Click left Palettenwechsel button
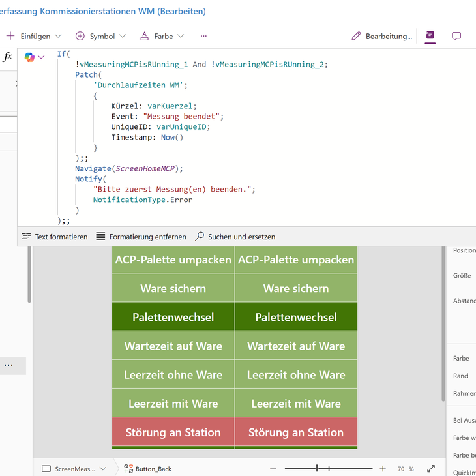 173,317
